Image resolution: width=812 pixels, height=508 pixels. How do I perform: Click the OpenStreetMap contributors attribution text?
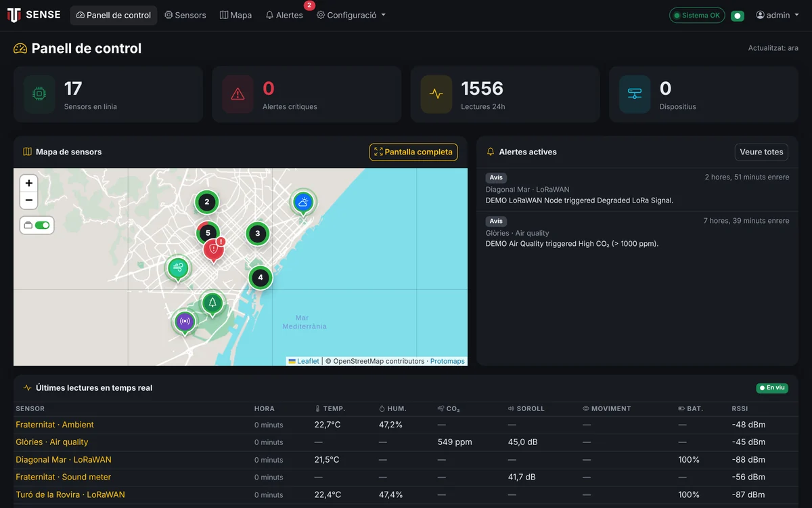click(375, 361)
